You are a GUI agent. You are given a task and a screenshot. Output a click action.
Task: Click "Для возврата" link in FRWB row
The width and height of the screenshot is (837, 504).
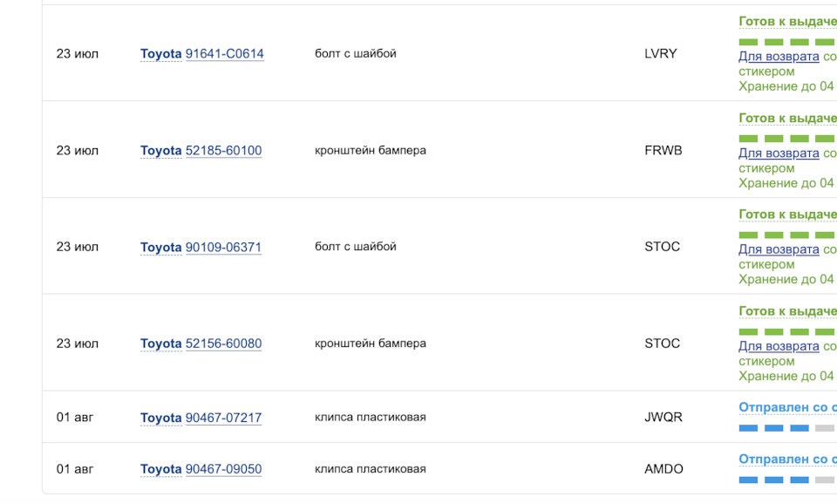point(779,153)
